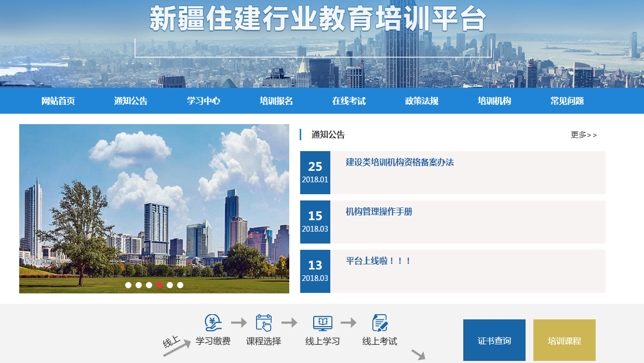Select the first carousel dot
This screenshot has height=363, width=644.
click(128, 285)
